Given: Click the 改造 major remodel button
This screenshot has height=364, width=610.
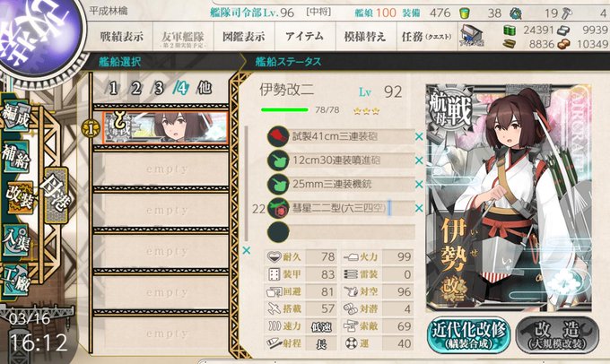Looking at the screenshot, I should (x=557, y=334).
